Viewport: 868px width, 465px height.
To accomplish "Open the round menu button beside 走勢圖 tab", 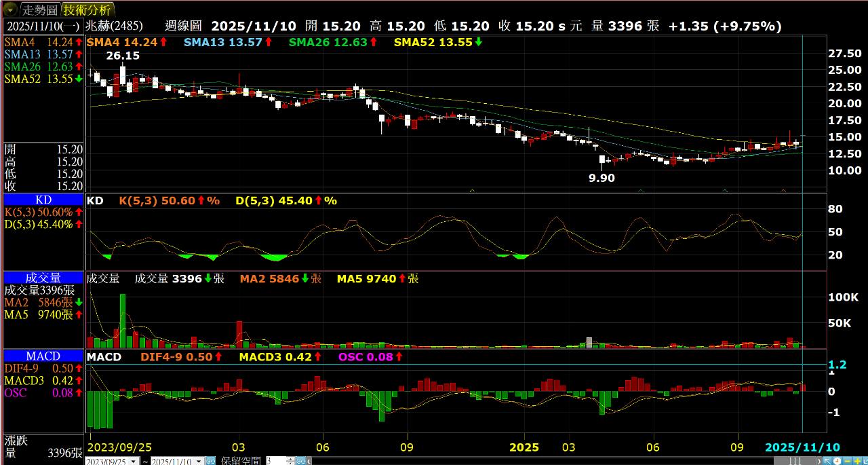I will point(10,10).
